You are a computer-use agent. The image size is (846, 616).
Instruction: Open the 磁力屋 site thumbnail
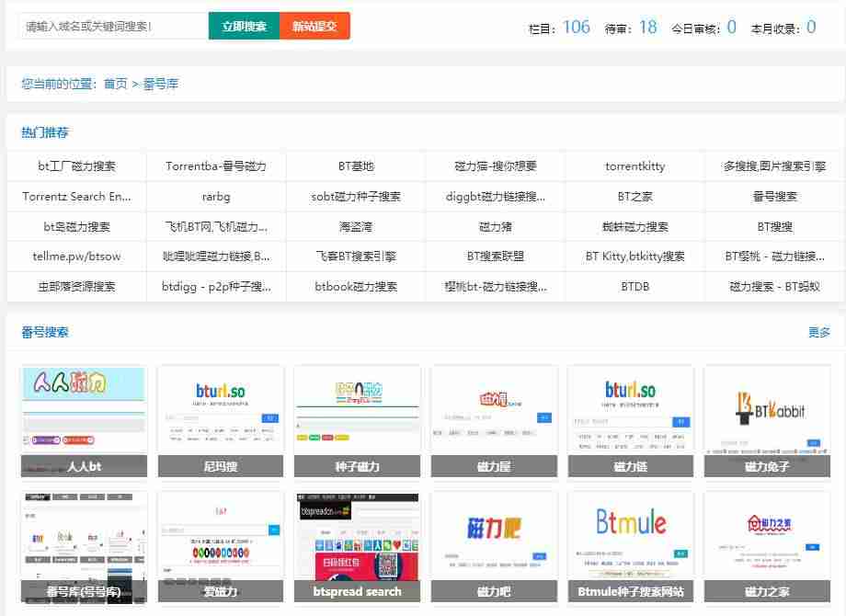tap(494, 422)
